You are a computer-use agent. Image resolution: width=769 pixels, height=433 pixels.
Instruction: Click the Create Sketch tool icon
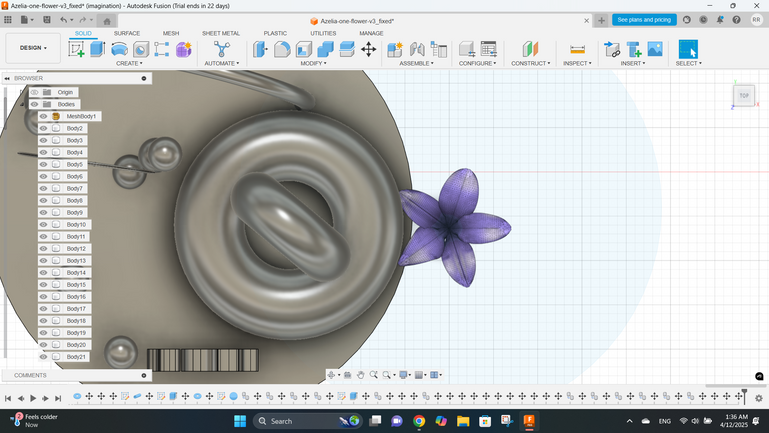click(76, 49)
